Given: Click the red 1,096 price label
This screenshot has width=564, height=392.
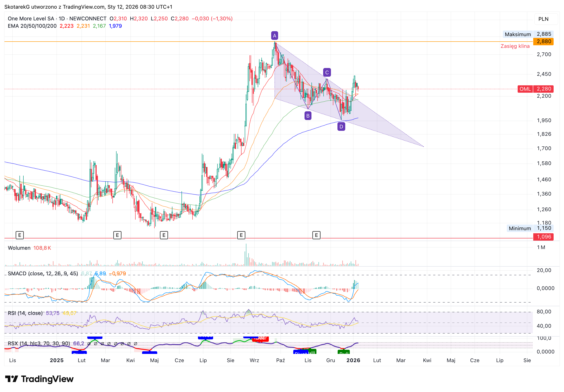Looking at the screenshot, I should click(x=543, y=237).
